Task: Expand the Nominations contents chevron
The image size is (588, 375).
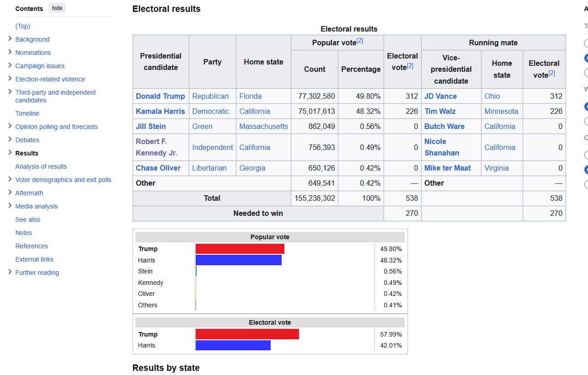Action: (10, 52)
